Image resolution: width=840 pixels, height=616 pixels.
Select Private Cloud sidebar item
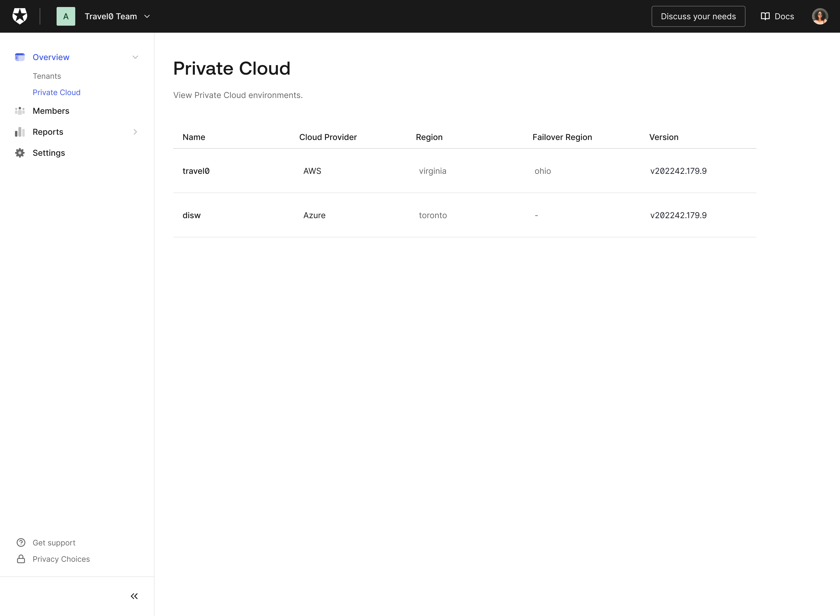pyautogui.click(x=57, y=92)
